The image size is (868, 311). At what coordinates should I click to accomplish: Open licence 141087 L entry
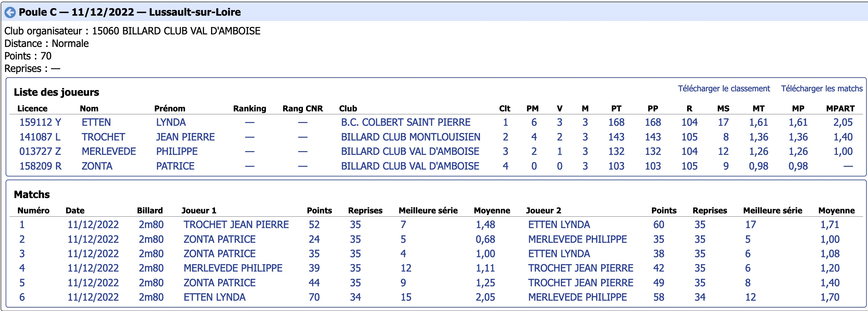(x=40, y=137)
